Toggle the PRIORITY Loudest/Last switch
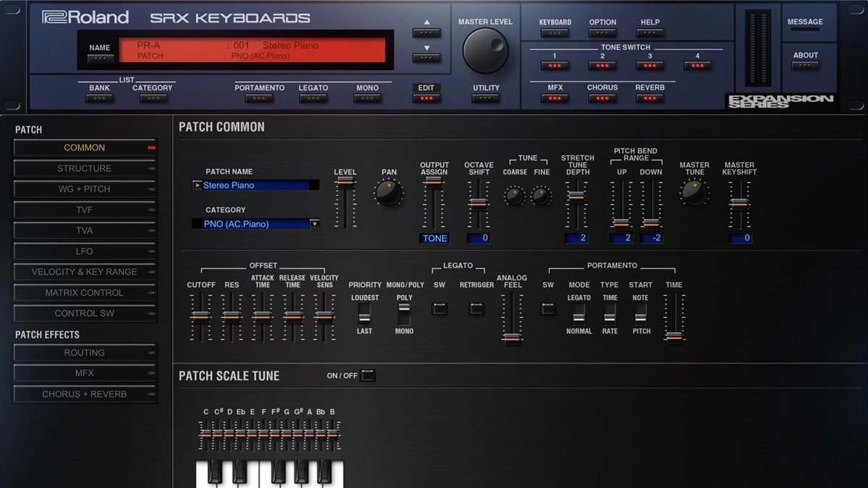This screenshot has width=868, height=488. click(365, 313)
